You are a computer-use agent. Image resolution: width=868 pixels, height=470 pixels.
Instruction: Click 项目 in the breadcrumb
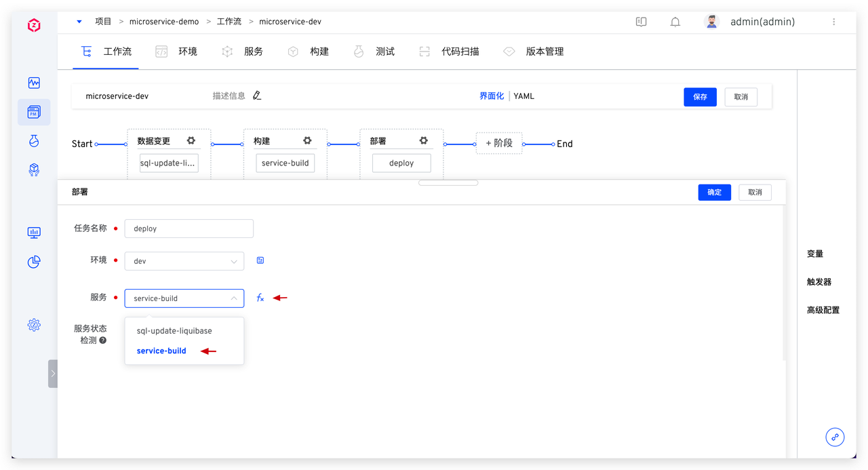(103, 22)
